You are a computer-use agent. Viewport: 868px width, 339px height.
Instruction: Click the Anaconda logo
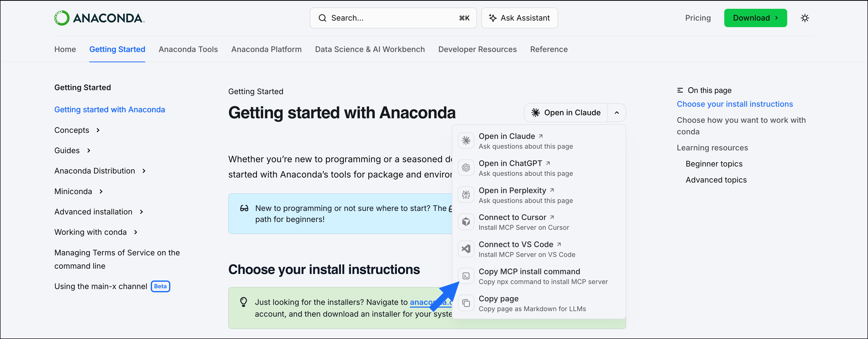(x=99, y=18)
